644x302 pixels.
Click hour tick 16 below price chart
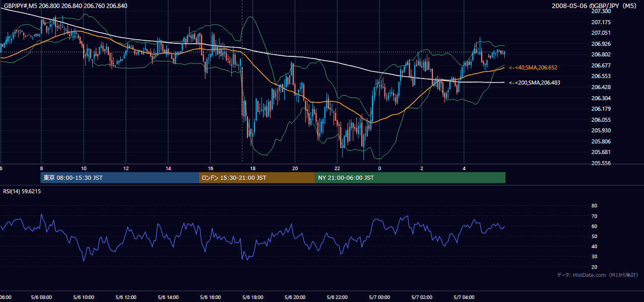pos(211,168)
